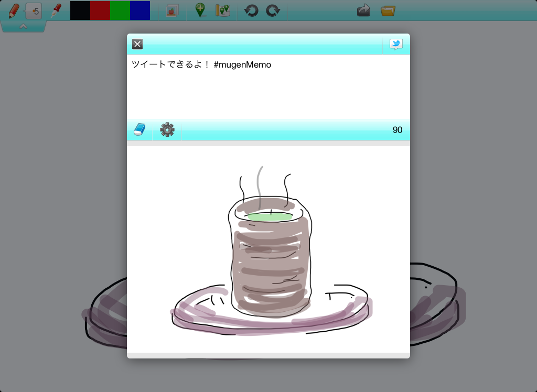The image size is (537, 392).
Task: Choose the green color swatch
Action: (120, 10)
